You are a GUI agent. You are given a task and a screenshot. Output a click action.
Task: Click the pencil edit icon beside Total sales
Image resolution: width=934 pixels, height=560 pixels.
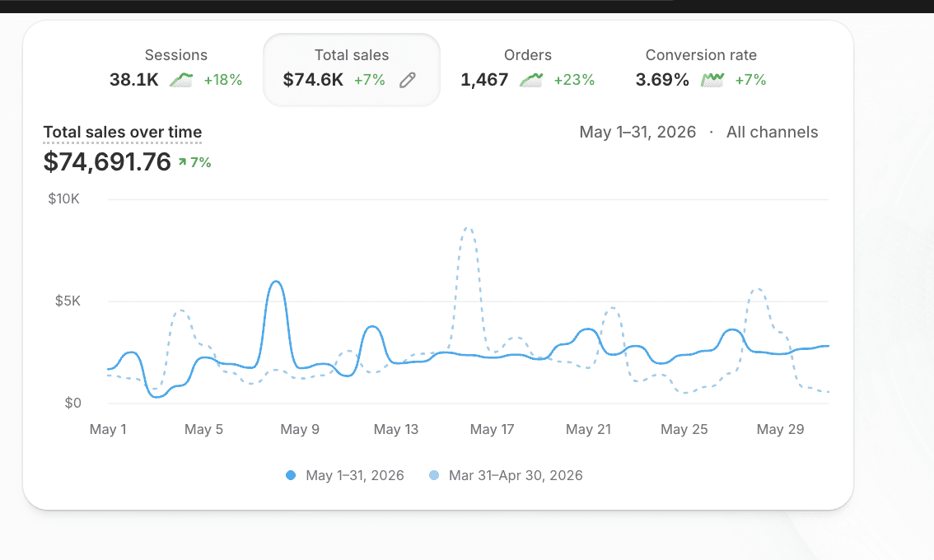pyautogui.click(x=408, y=80)
